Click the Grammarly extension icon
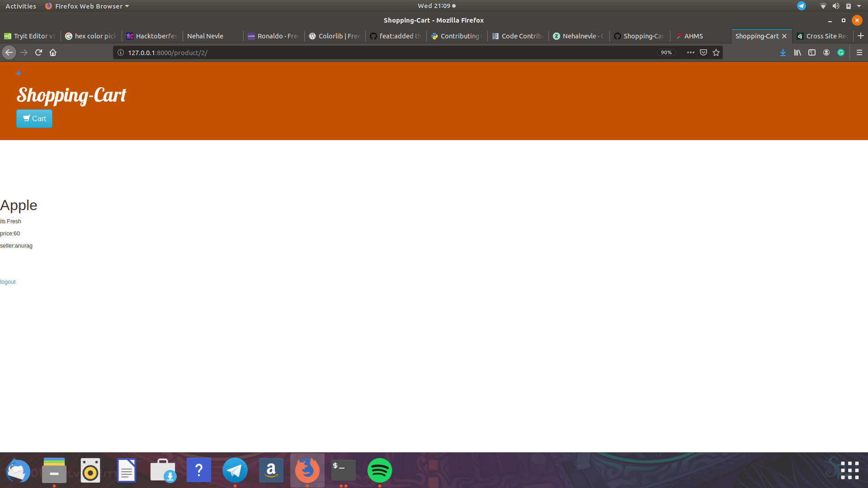The height and width of the screenshot is (488, 868). [x=841, y=52]
